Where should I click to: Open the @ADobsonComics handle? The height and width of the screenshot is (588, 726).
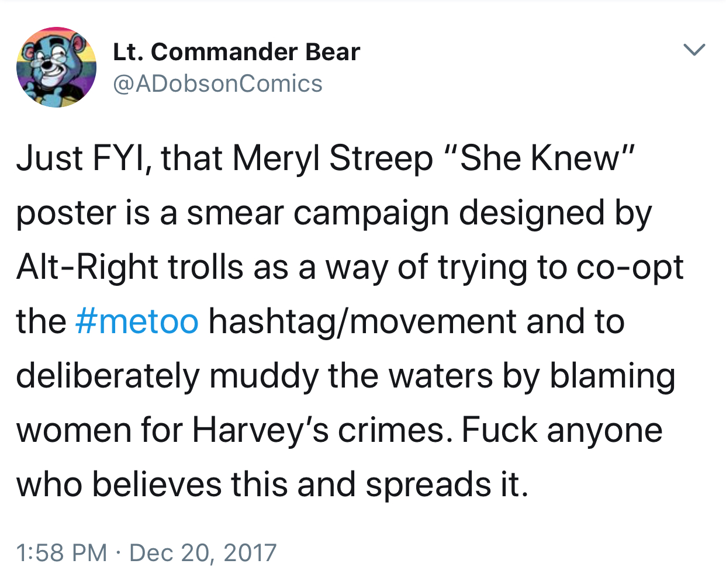click(x=217, y=84)
